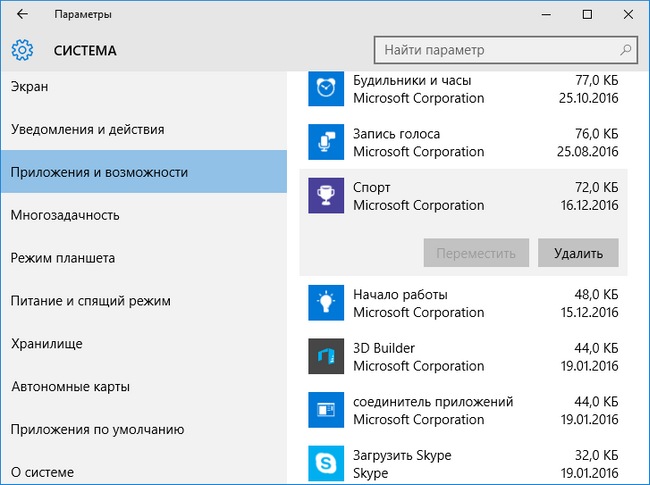Image resolution: width=650 pixels, height=485 pixels.
Task: Click the 48,0 КБ size value
Action: point(597,294)
